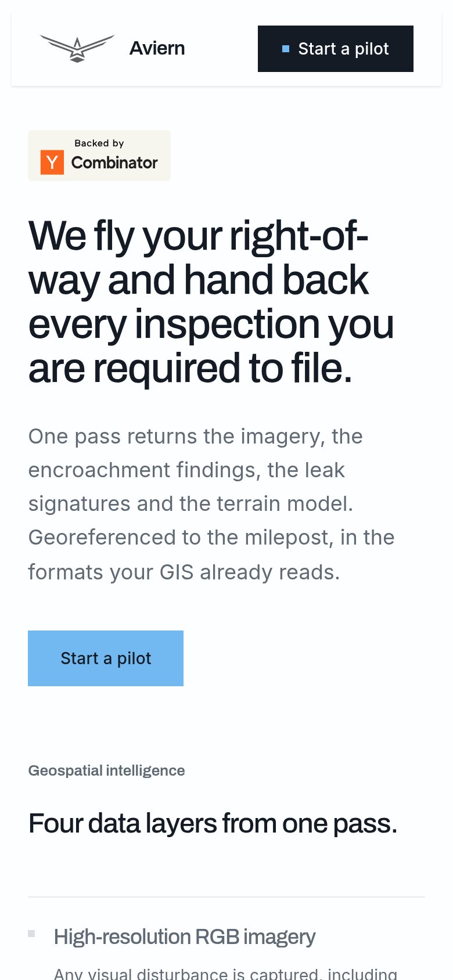Click the phrase 'formats your GIS already reads'

click(184, 572)
